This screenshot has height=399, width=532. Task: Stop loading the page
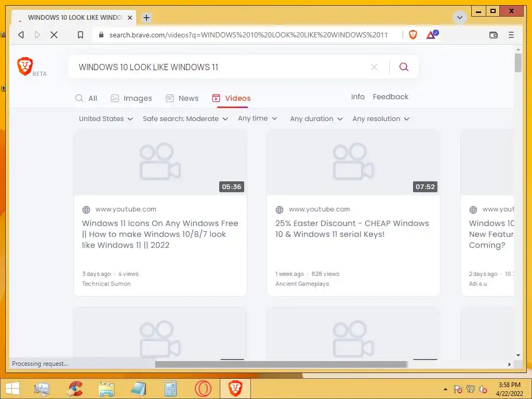(54, 35)
